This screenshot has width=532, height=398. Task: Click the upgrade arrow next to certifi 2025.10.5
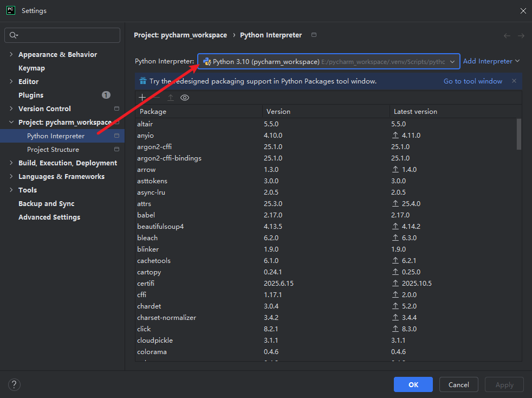click(x=395, y=283)
